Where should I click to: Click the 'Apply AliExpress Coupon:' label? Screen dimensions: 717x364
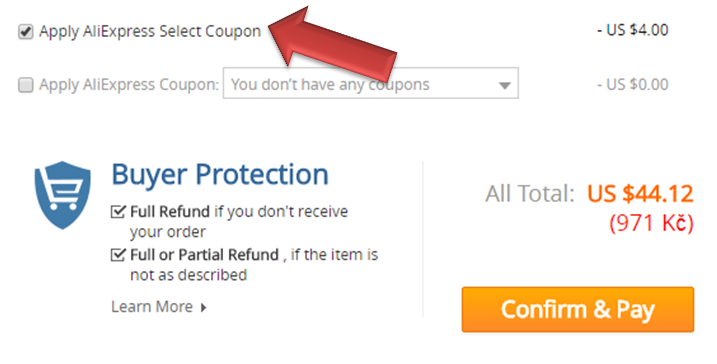coord(129,85)
